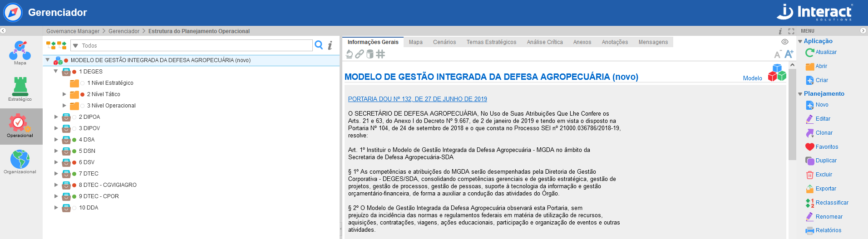Collapse the left sidebar arrow
Viewport: 868px width, 239px height.
coord(3,31)
